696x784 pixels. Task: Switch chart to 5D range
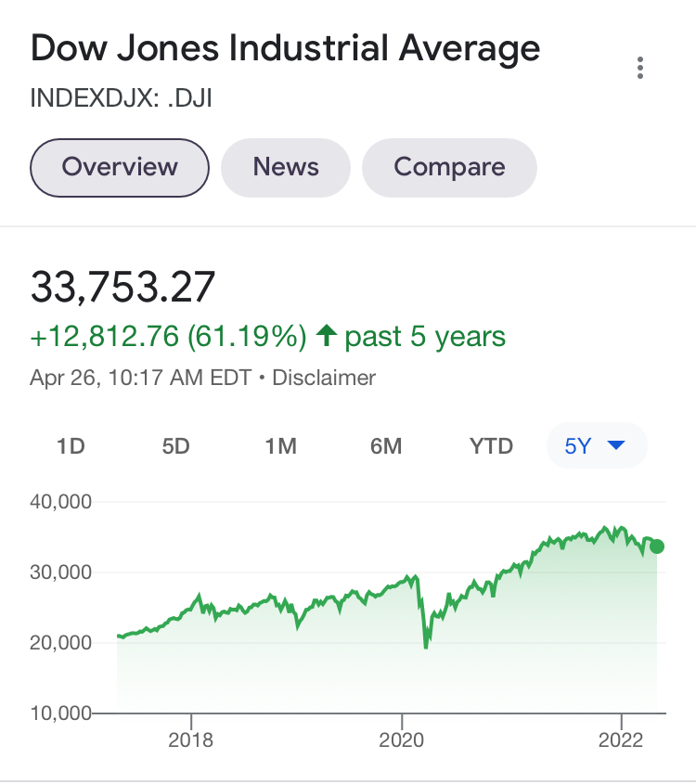(175, 446)
